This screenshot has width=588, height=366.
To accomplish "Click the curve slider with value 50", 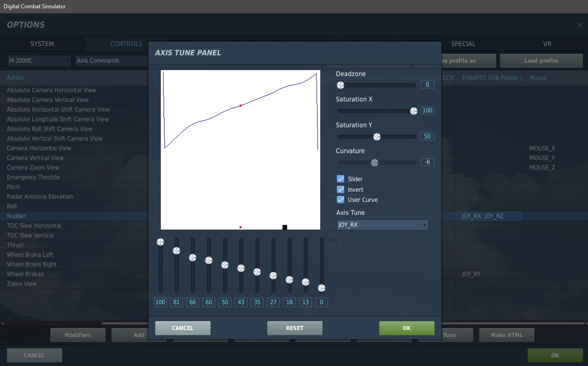I will 225,265.
